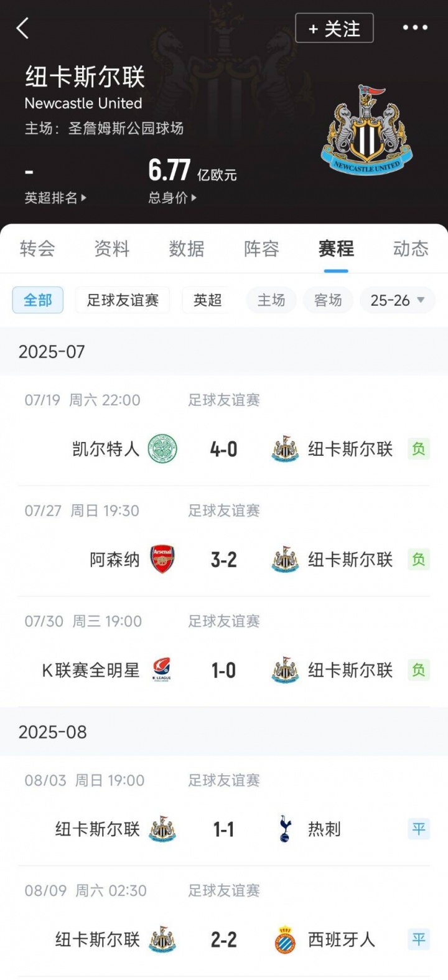This screenshot has width=448, height=980.
Task: Switch to the 阵容 tab
Action: pyautogui.click(x=261, y=249)
